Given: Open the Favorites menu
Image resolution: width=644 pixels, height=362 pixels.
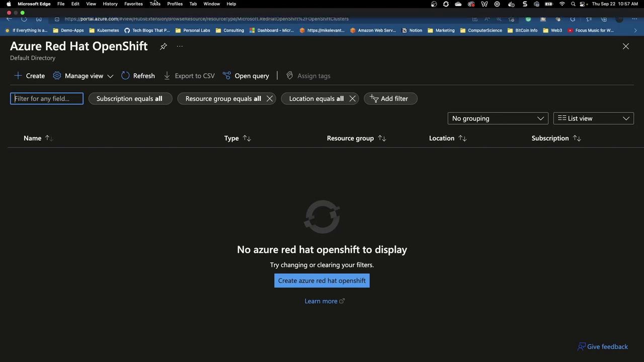Looking at the screenshot, I should click(x=133, y=4).
